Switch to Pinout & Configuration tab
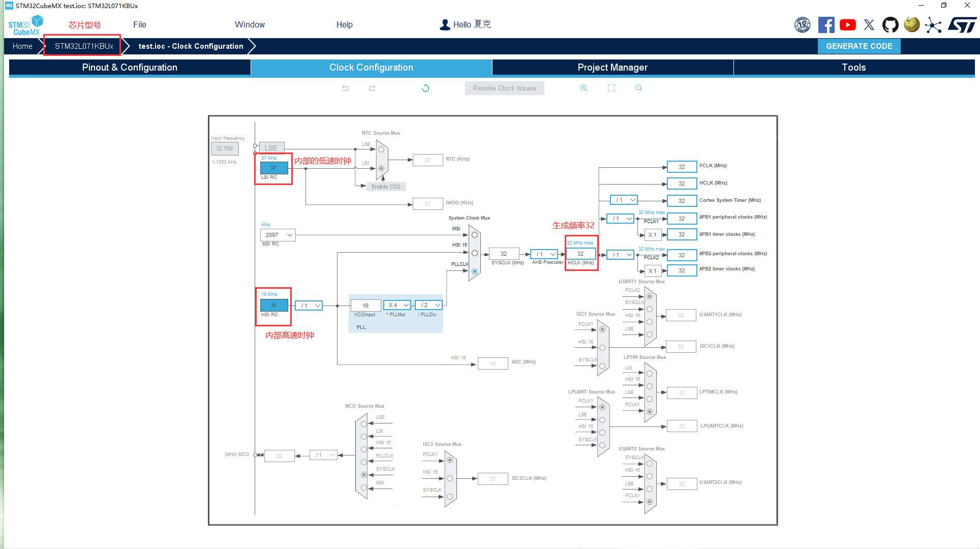980x549 pixels. [130, 67]
